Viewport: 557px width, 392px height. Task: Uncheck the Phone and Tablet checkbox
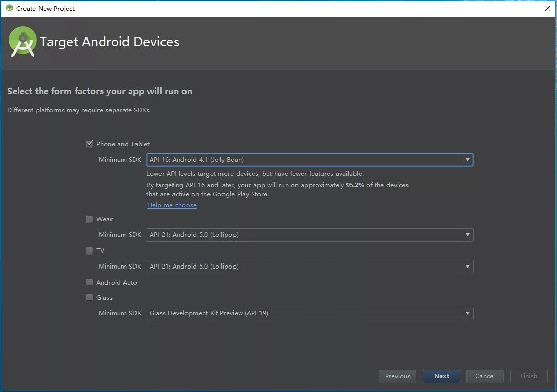(x=90, y=144)
